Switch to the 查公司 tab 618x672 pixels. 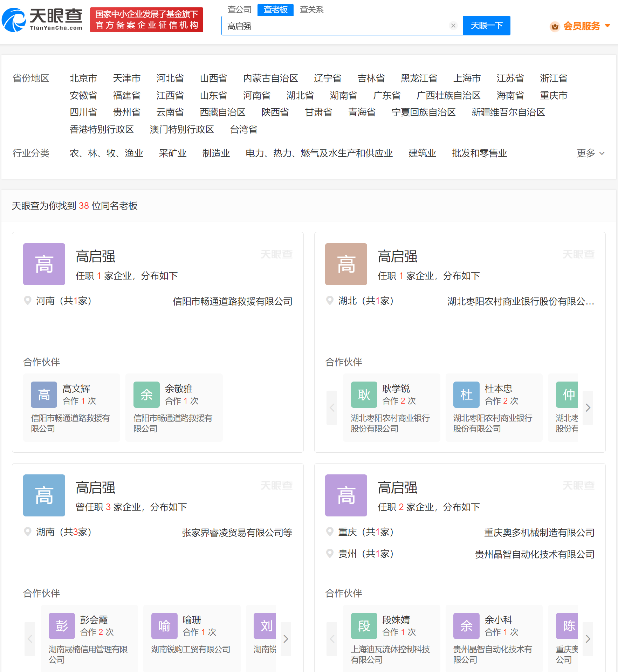pyautogui.click(x=240, y=9)
